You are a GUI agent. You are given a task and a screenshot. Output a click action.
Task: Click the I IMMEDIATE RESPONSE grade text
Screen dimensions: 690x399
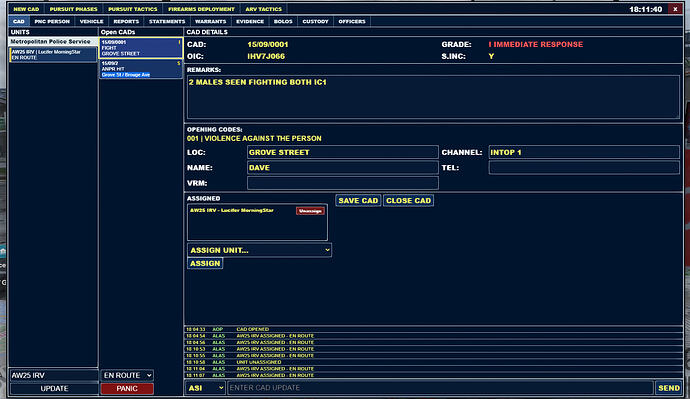coord(536,44)
